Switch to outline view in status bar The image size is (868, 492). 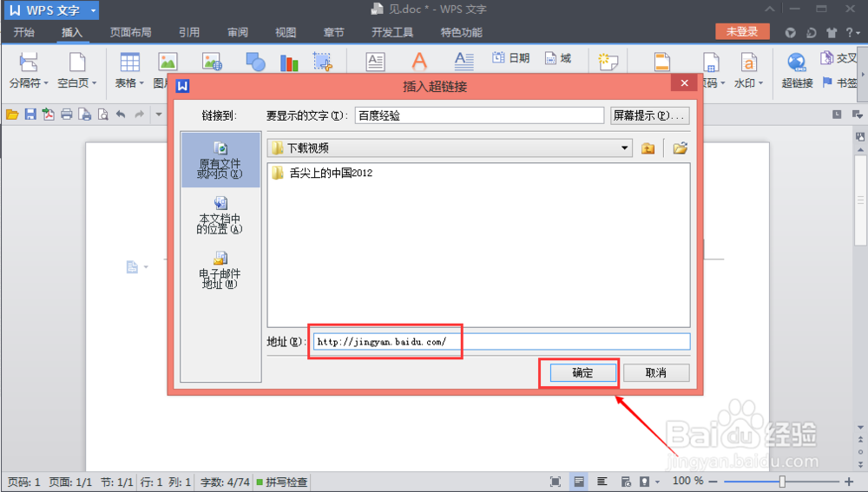pos(602,482)
